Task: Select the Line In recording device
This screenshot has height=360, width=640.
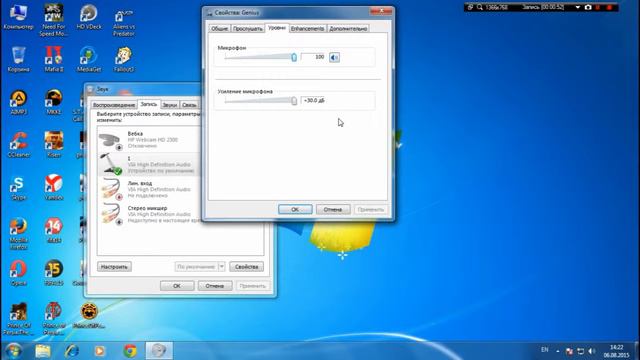Action: 149,189
